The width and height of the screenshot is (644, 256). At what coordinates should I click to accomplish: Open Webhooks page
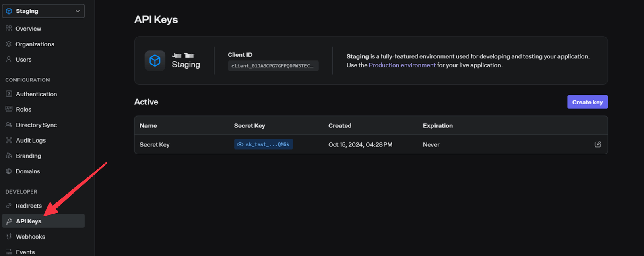pos(30,237)
